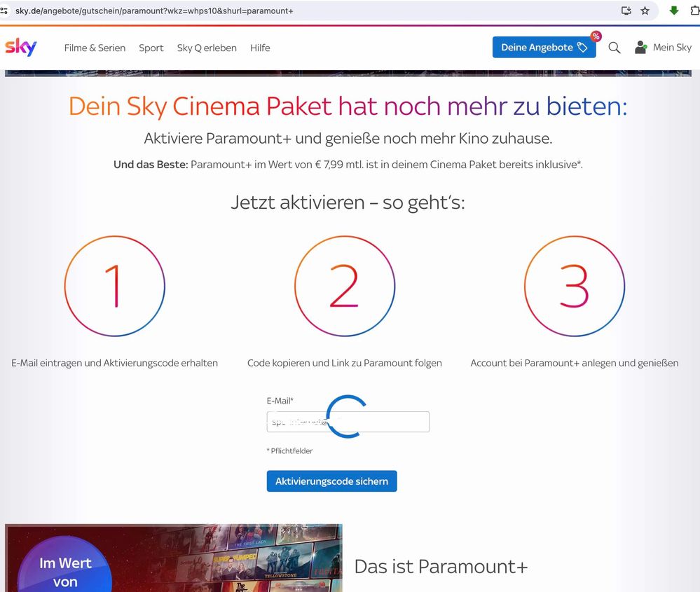Click the install app icon in address bar
700x592 pixels.
(626, 11)
